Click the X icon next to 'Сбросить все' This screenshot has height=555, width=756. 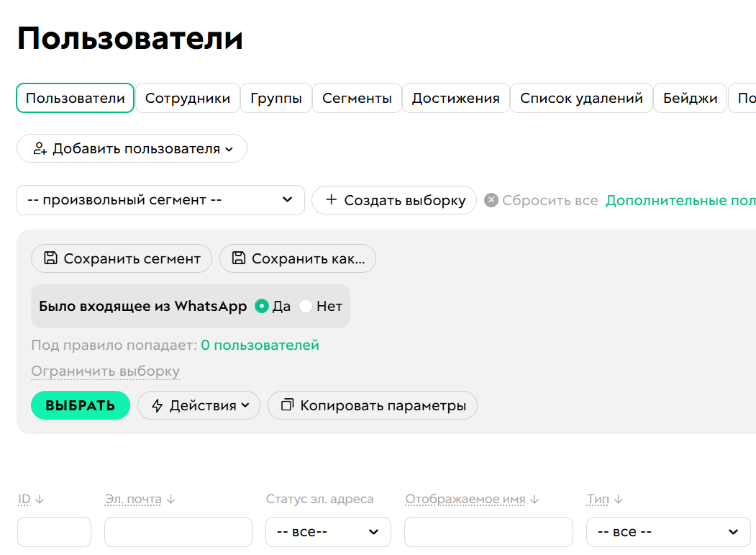[490, 200]
